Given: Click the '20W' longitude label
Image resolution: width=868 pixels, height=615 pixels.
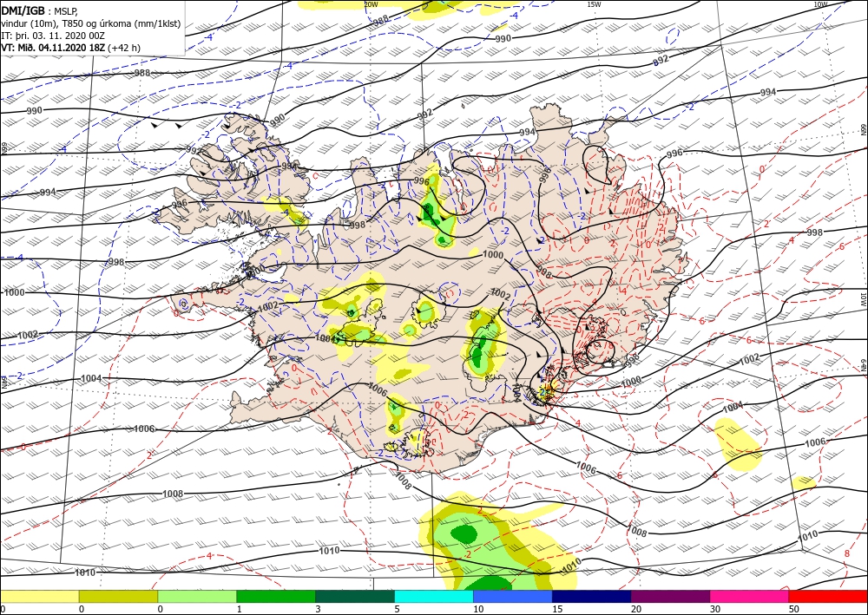Looking at the screenshot, I should 371,3.
